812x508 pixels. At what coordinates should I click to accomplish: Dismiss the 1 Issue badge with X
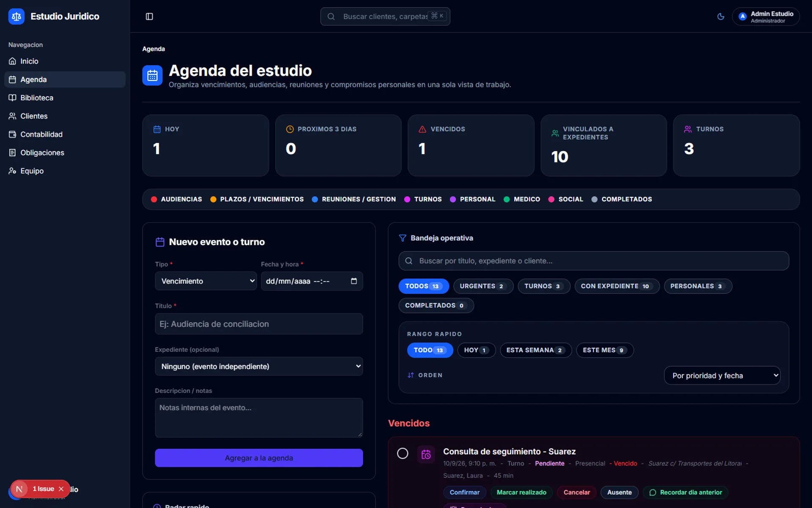pos(61,489)
